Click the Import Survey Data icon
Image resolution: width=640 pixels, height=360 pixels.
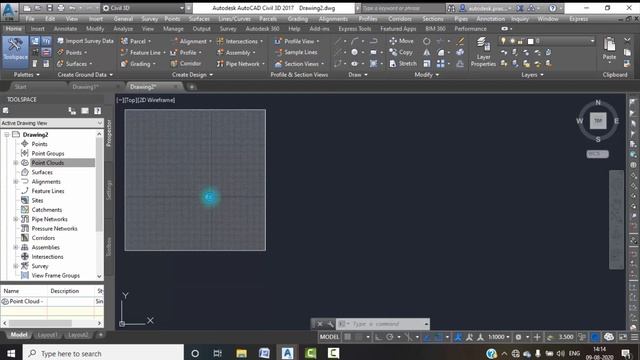(60, 41)
